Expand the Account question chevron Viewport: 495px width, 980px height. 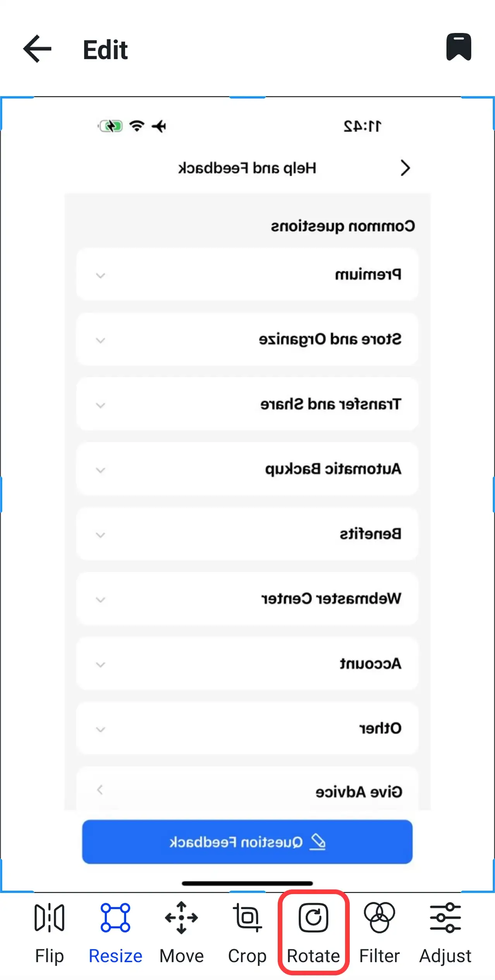[100, 665]
